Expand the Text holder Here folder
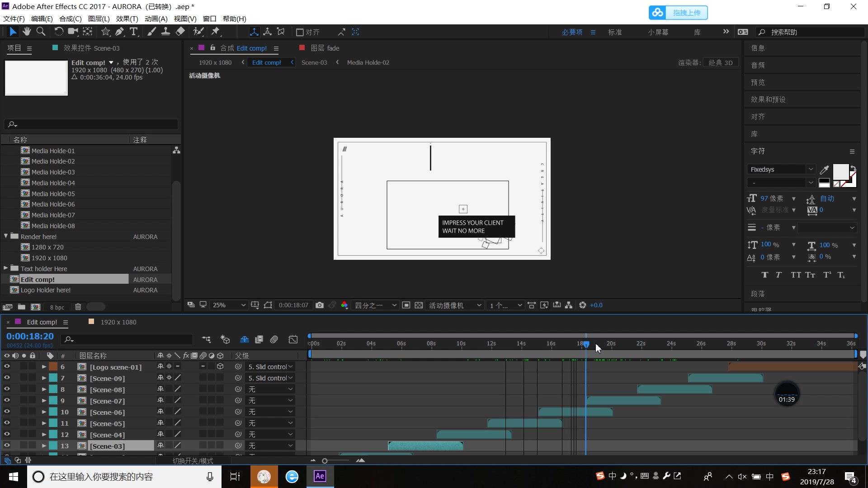The height and width of the screenshot is (488, 868). pyautogui.click(x=6, y=268)
